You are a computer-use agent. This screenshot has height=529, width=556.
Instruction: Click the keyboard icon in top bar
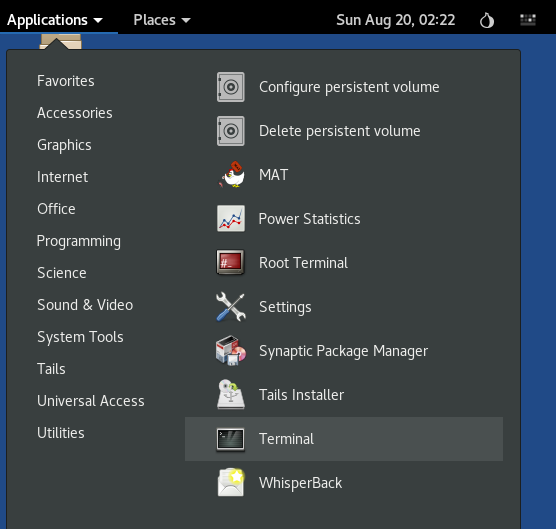tap(528, 20)
